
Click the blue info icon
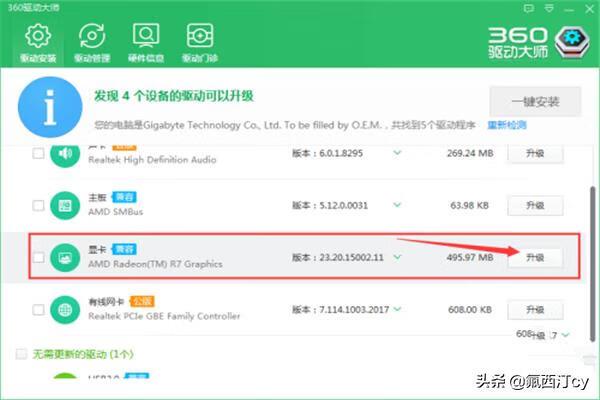[x=50, y=107]
